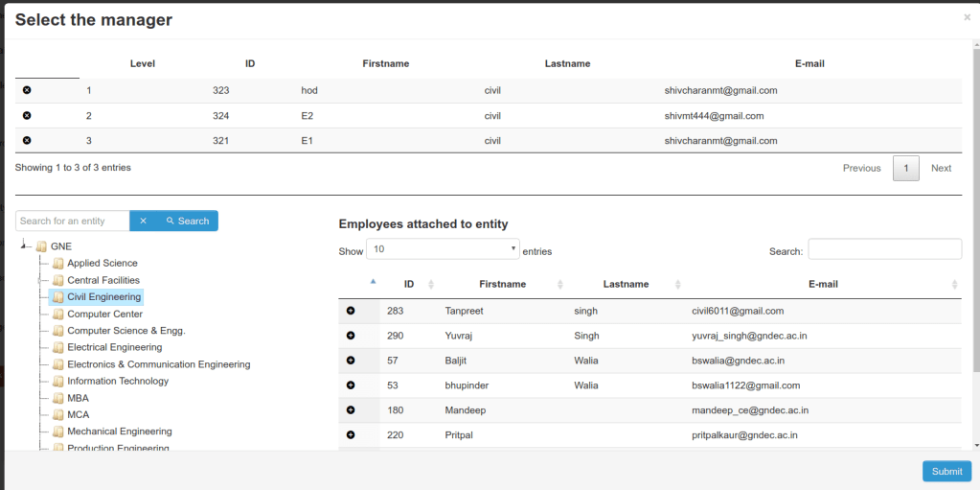The image size is (980, 490).
Task: Remove the level 2 manager E2
Action: 27,115
